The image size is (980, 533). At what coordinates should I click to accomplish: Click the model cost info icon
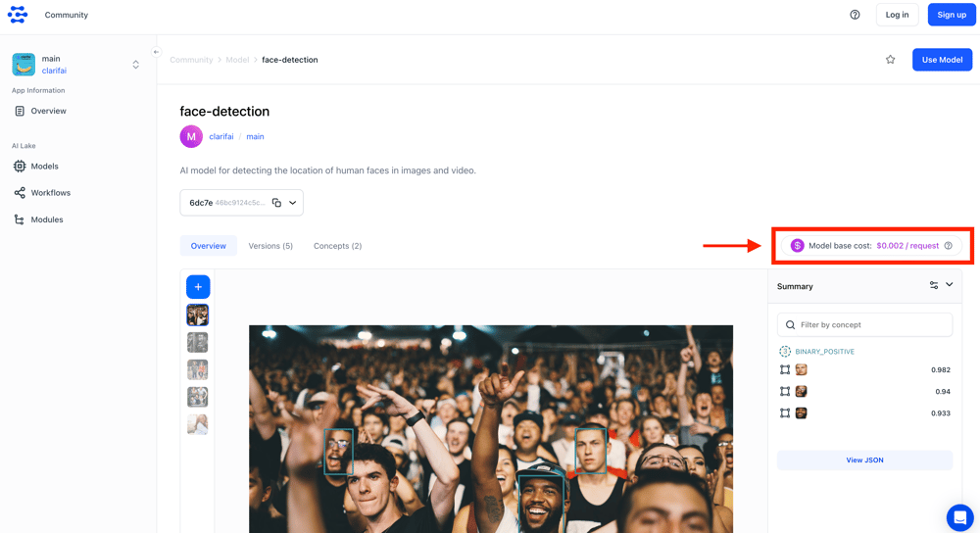click(x=948, y=246)
